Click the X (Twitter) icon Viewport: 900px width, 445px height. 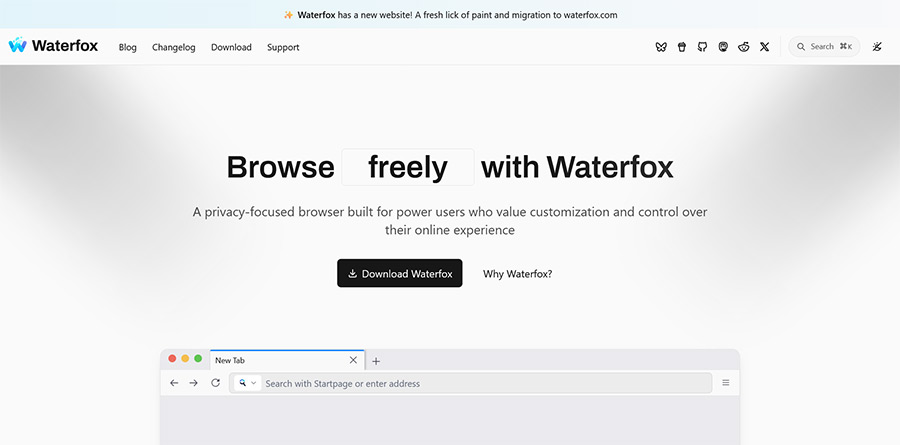pos(765,47)
